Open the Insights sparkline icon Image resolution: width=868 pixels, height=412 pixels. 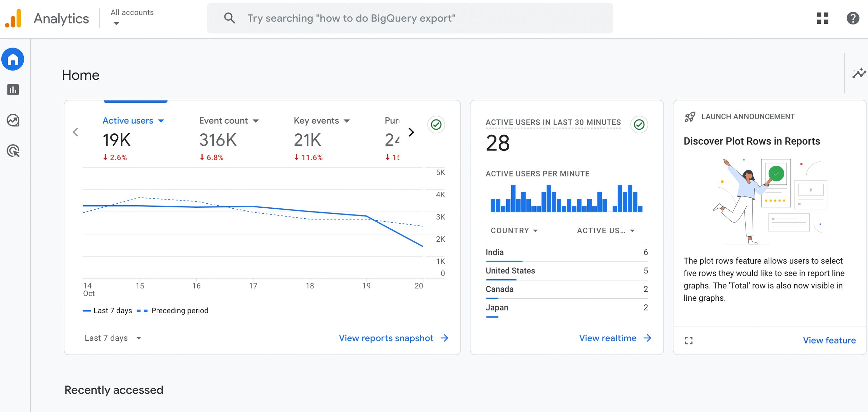[859, 73]
